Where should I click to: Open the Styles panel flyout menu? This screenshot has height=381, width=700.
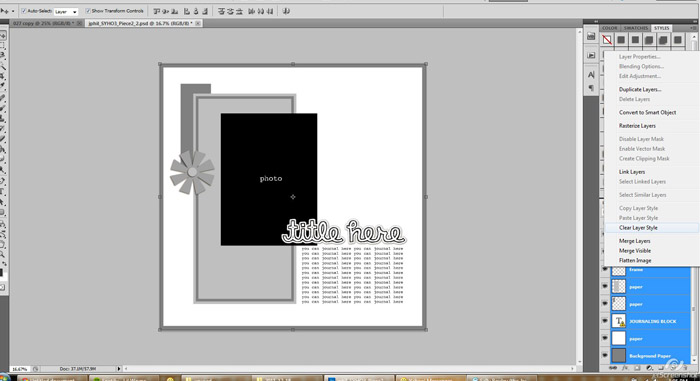tap(692, 28)
